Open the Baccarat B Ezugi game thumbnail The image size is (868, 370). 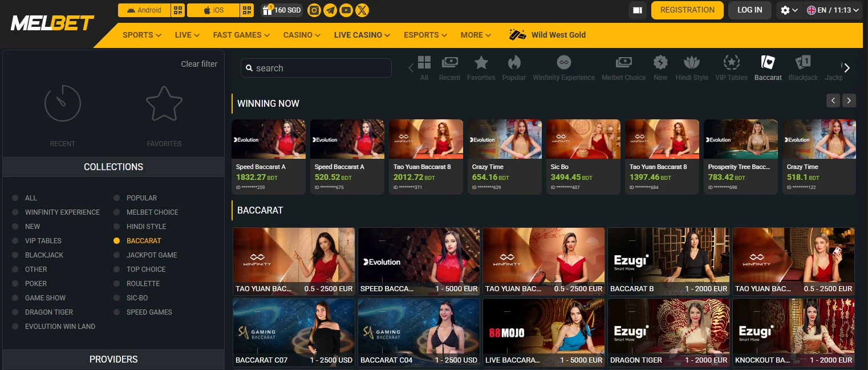668,262
